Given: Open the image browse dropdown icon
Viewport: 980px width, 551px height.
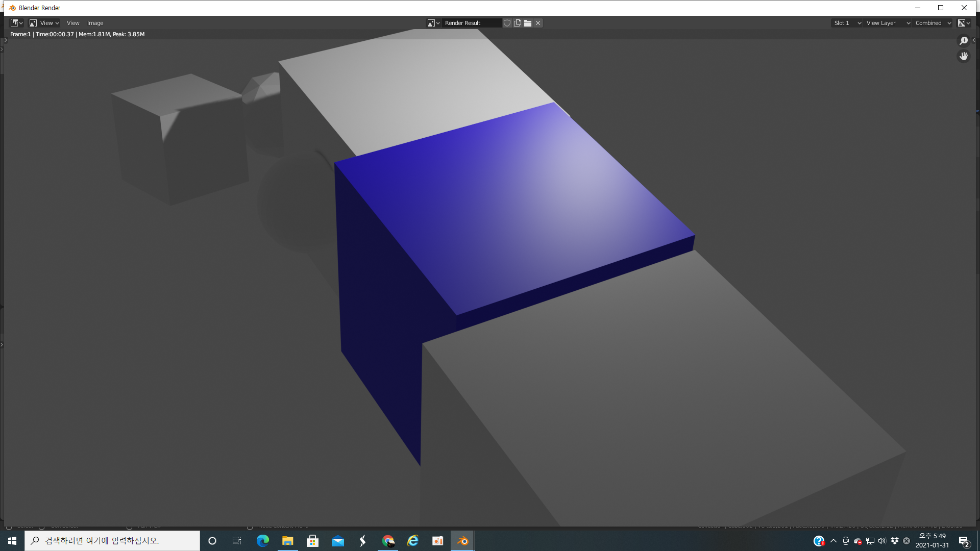Looking at the screenshot, I should (x=433, y=23).
